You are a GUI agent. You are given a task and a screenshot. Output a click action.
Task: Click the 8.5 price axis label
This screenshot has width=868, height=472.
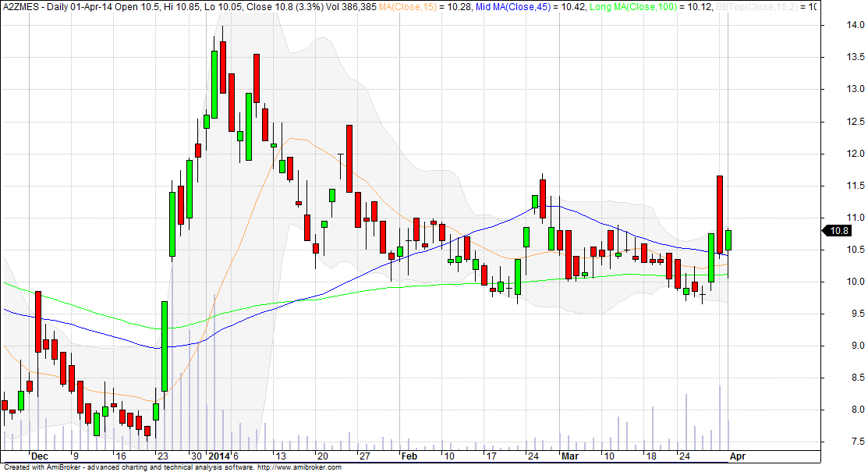[859, 378]
